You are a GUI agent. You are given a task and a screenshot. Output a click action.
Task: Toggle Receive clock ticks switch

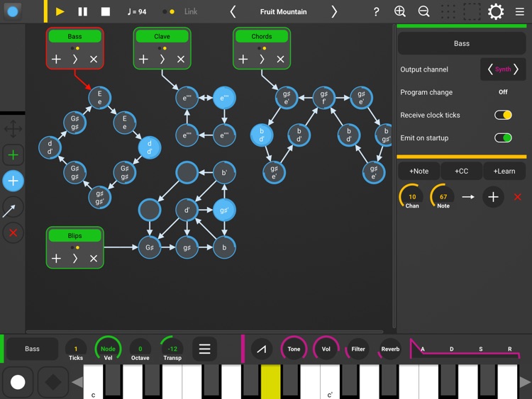point(503,115)
